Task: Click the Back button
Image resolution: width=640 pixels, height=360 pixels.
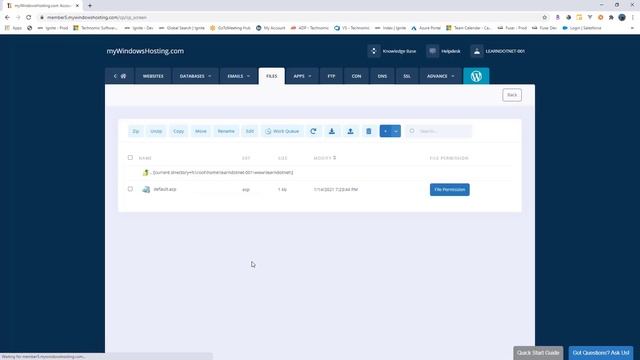Action: pos(512,95)
